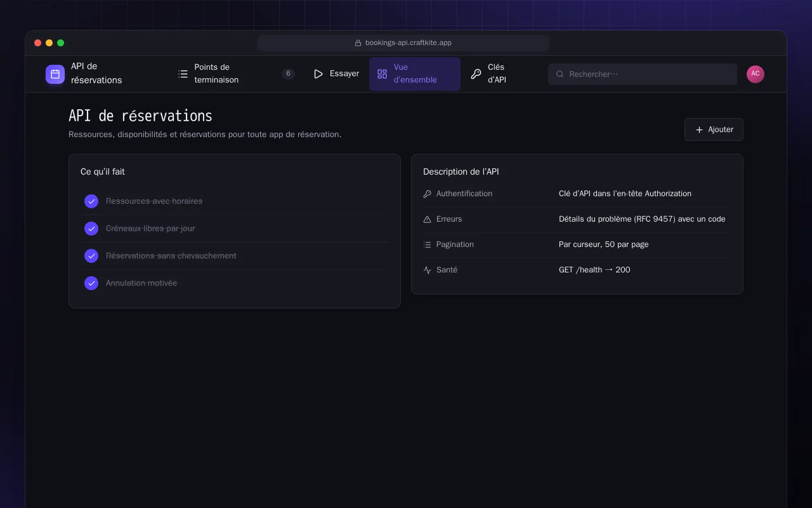The height and width of the screenshot is (508, 812).
Task: Uncheck Ressources avec horaires
Action: click(x=91, y=201)
